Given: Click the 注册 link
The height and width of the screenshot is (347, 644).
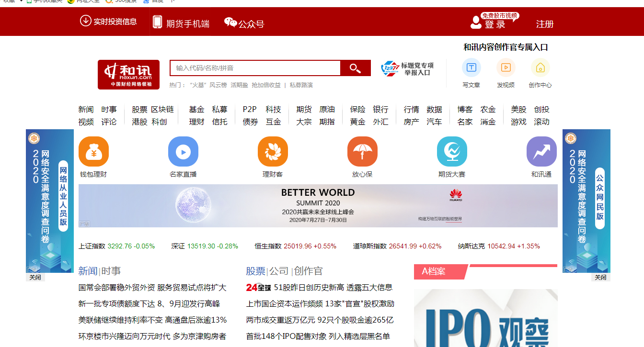Looking at the screenshot, I should [545, 24].
